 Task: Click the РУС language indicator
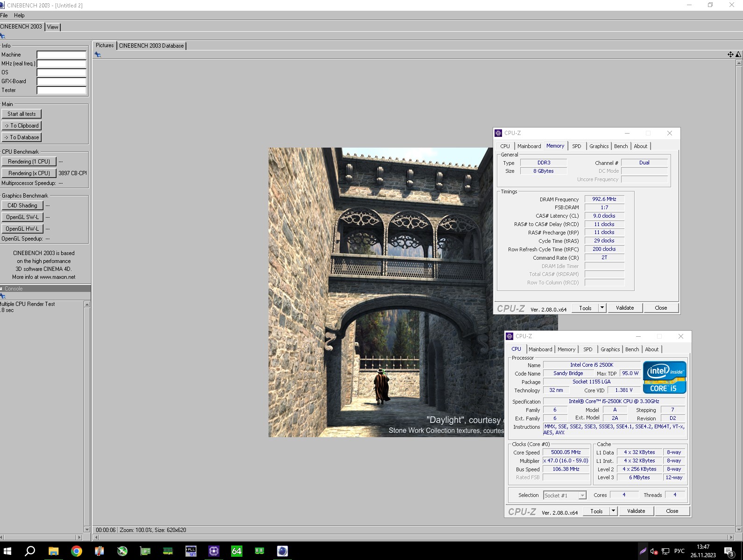click(679, 551)
